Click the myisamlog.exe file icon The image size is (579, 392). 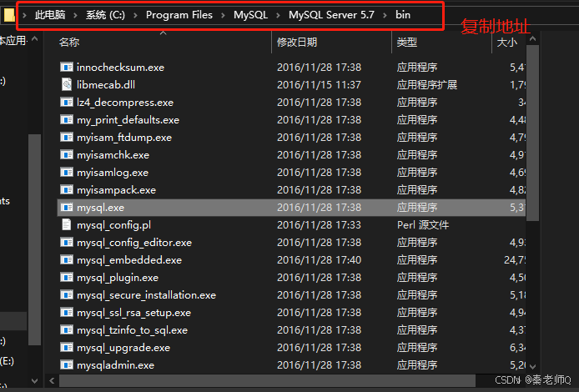pyautogui.click(x=67, y=173)
